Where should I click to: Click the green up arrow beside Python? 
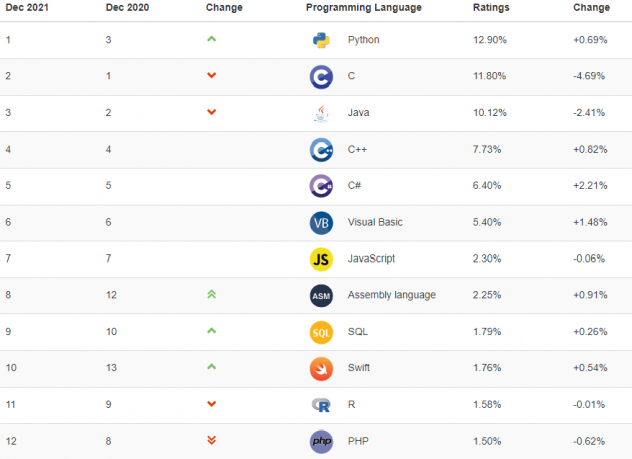211,40
